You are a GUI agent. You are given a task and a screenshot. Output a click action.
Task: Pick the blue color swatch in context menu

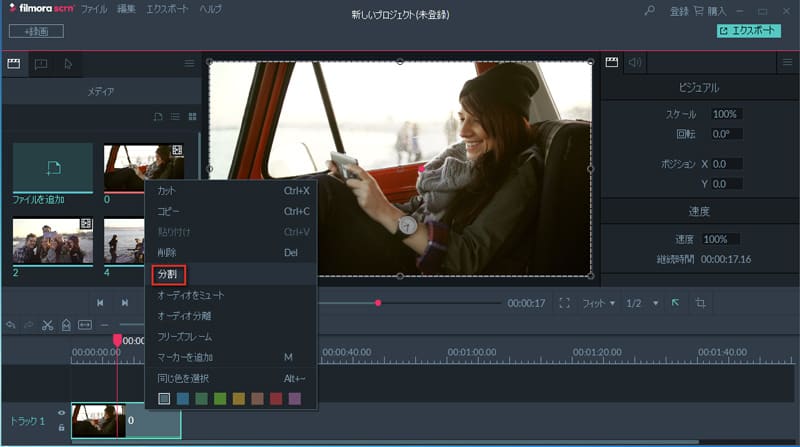[x=182, y=398]
